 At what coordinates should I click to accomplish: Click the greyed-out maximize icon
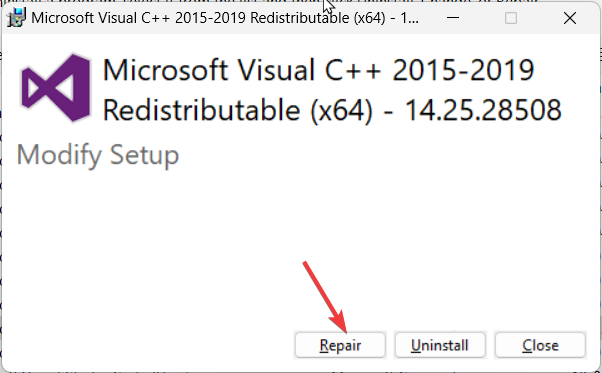pos(511,18)
